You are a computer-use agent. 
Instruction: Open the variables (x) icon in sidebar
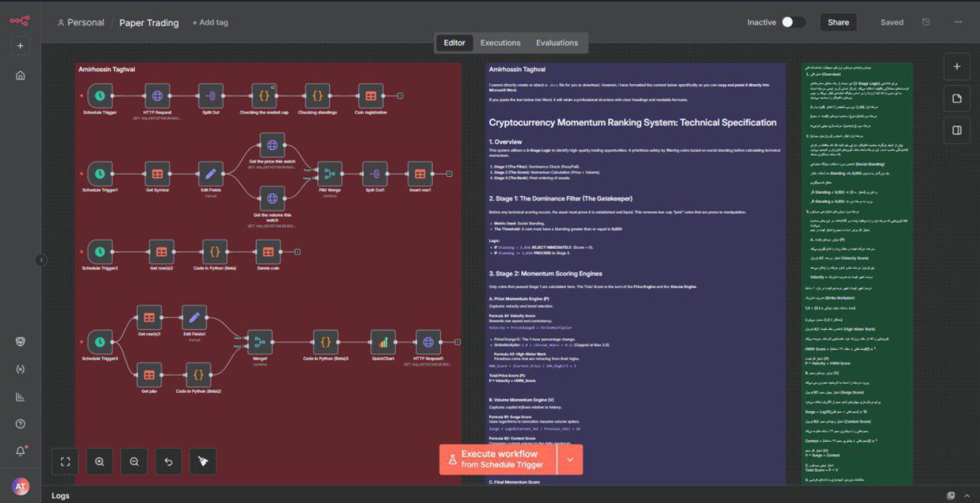20,370
